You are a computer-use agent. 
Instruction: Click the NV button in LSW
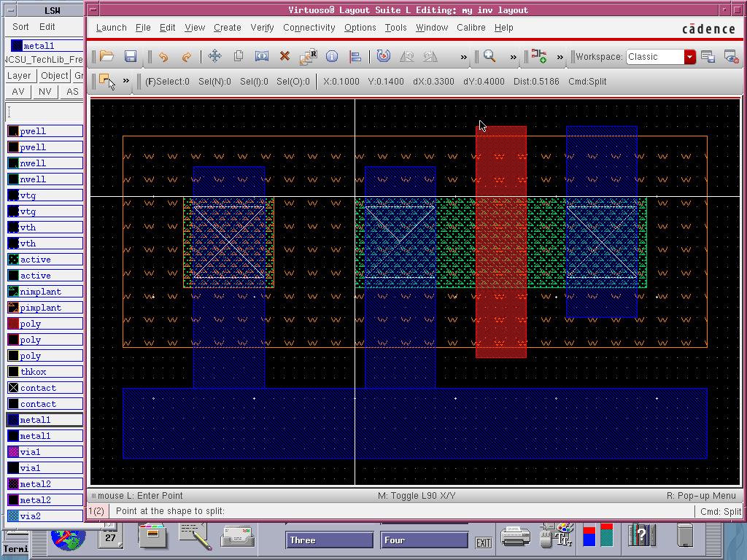point(44,91)
